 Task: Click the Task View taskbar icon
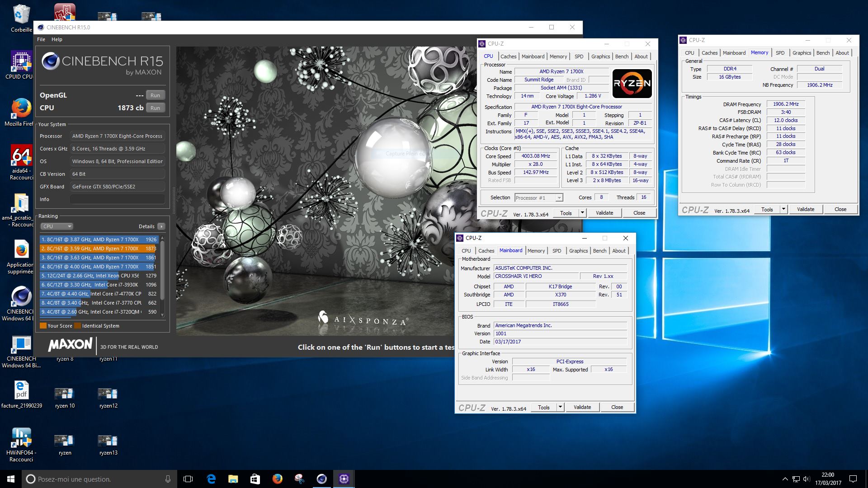point(188,479)
